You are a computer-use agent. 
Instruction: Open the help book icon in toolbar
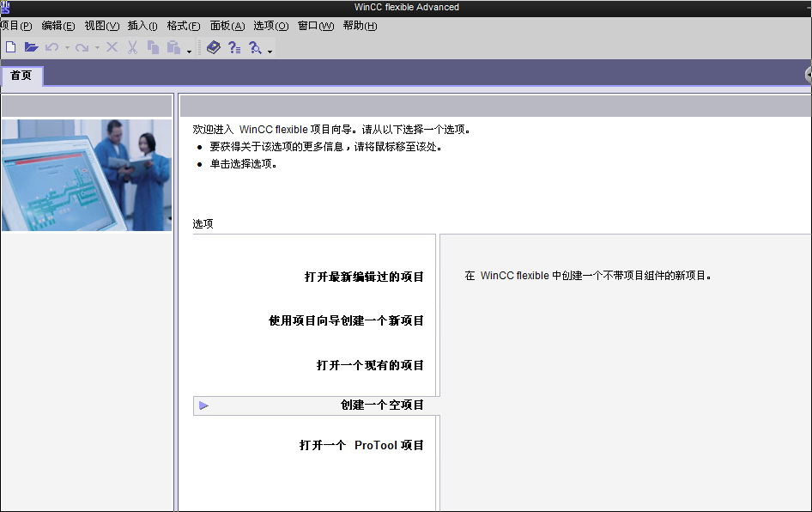click(x=214, y=48)
